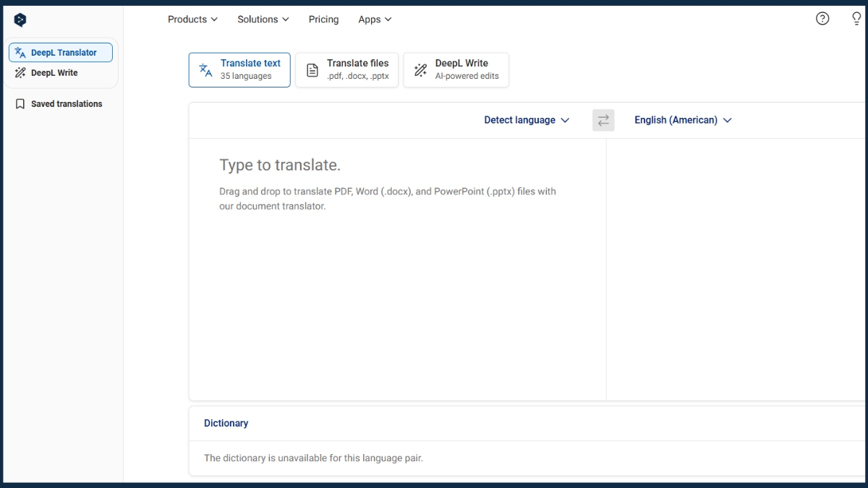Expand the Products menu
Screen dimensions: 868x488
(x=192, y=20)
